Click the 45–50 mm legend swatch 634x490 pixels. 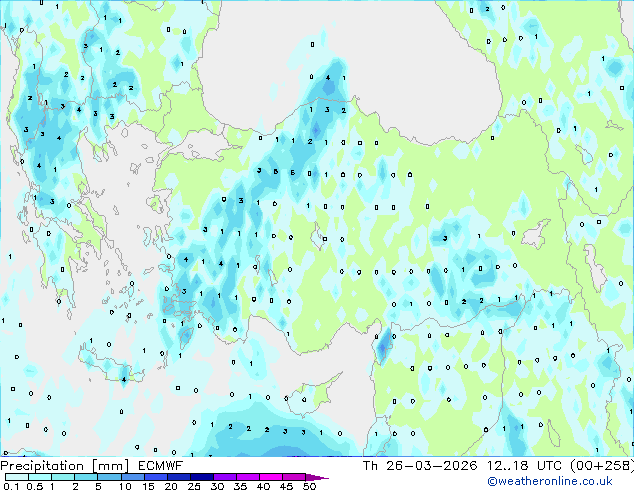294,477
